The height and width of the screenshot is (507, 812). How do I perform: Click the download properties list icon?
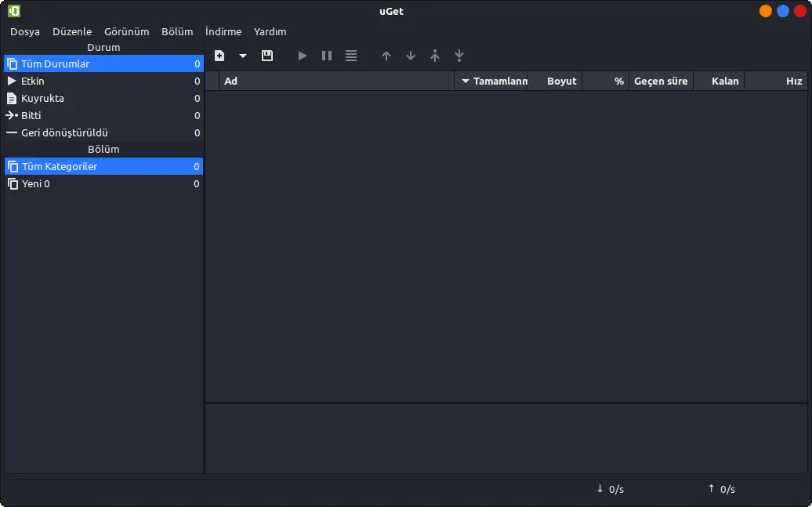coord(351,56)
